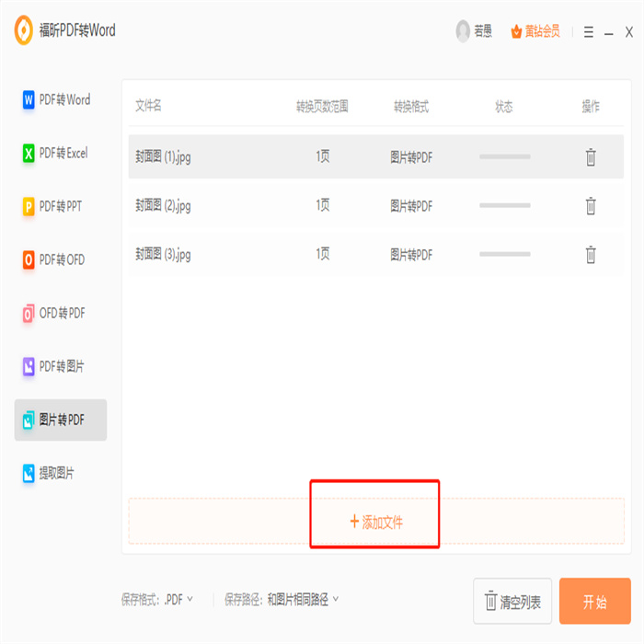Click the 福昕 app logo icon
The image size is (644, 644).
(x=23, y=30)
